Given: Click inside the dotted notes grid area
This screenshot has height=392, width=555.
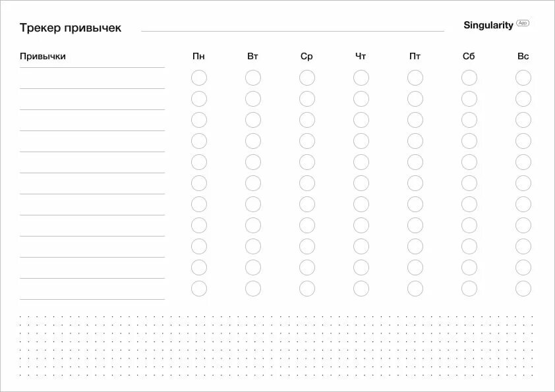Looking at the screenshot, I should [276, 346].
